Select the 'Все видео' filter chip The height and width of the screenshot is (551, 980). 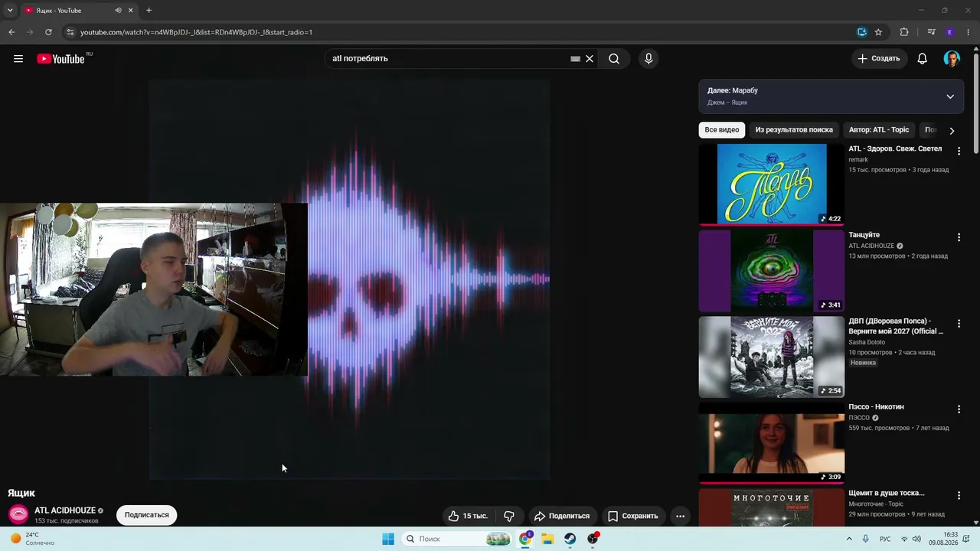pyautogui.click(x=722, y=130)
